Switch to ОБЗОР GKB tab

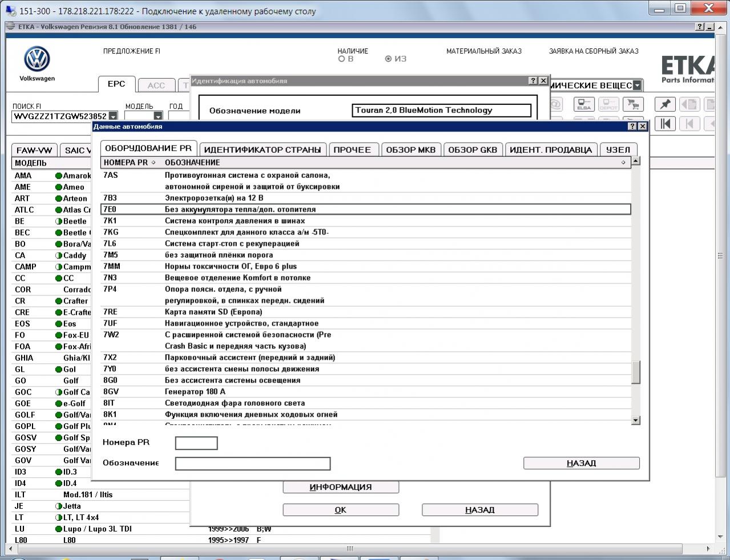[473, 149]
